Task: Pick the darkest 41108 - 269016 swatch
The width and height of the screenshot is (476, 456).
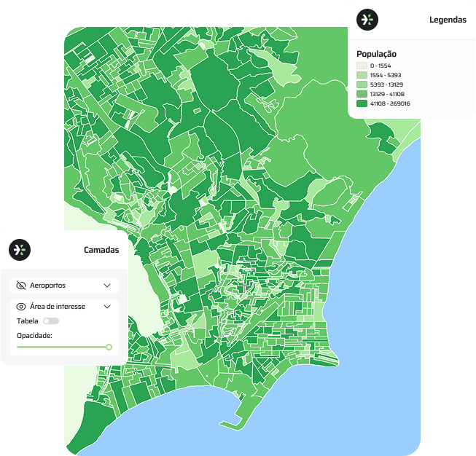Action: pyautogui.click(x=362, y=104)
